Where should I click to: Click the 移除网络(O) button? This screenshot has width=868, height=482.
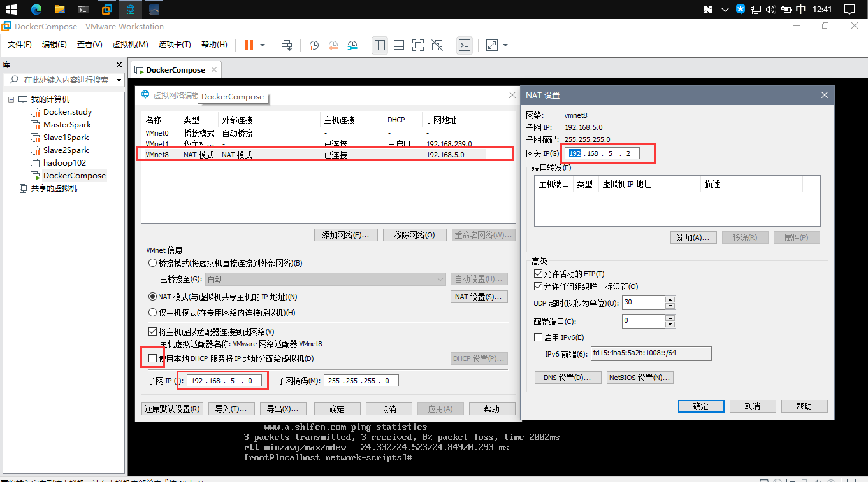pos(415,235)
